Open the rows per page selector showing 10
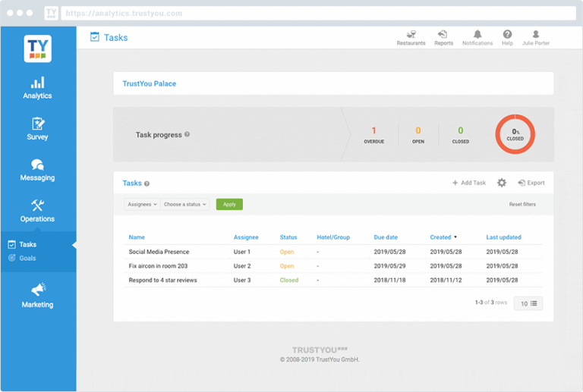 click(528, 303)
